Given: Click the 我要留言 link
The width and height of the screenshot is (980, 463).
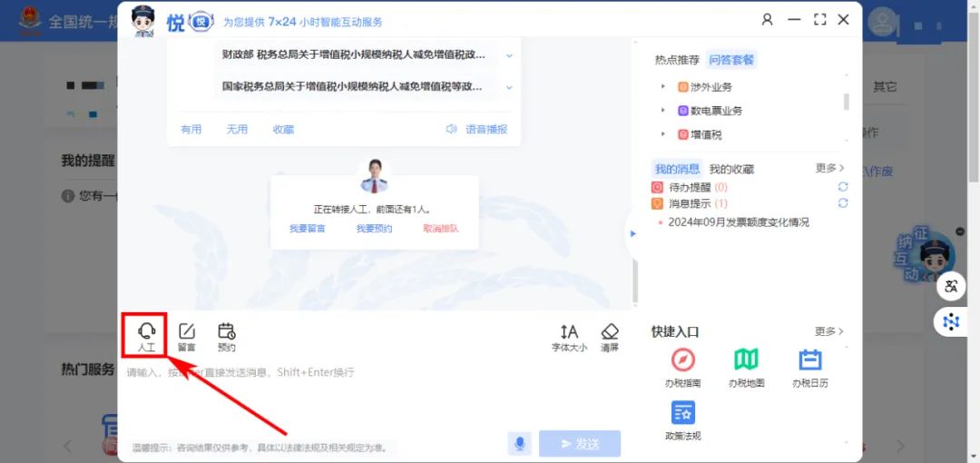Looking at the screenshot, I should 308,229.
